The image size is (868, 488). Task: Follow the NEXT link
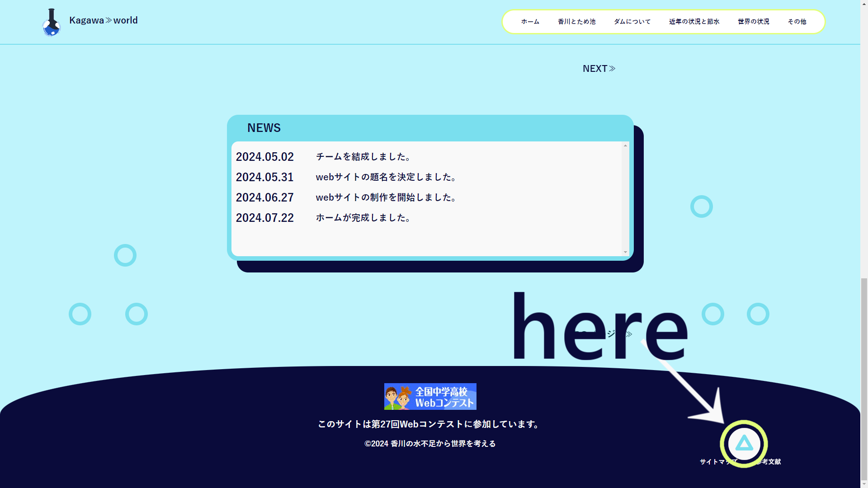click(599, 69)
